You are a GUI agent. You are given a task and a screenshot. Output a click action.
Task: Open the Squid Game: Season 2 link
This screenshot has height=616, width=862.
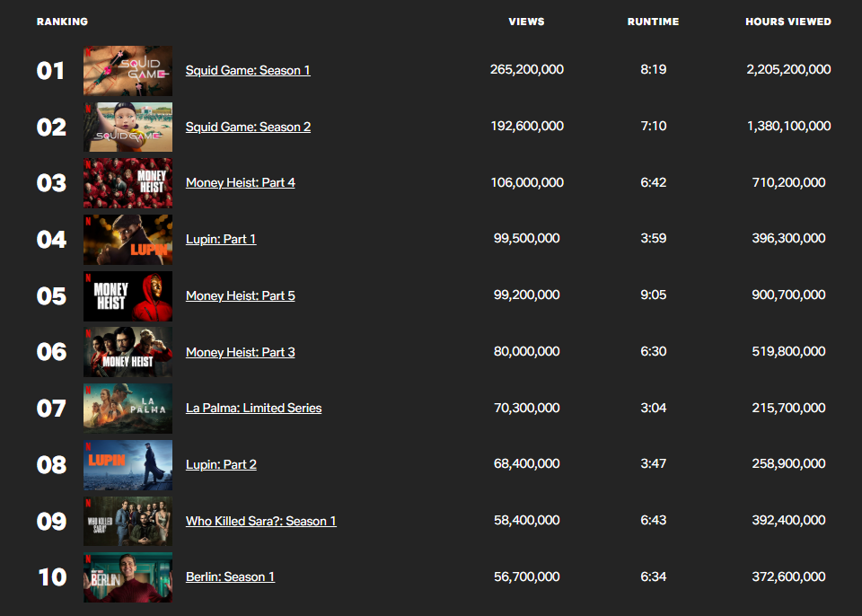pyautogui.click(x=248, y=127)
